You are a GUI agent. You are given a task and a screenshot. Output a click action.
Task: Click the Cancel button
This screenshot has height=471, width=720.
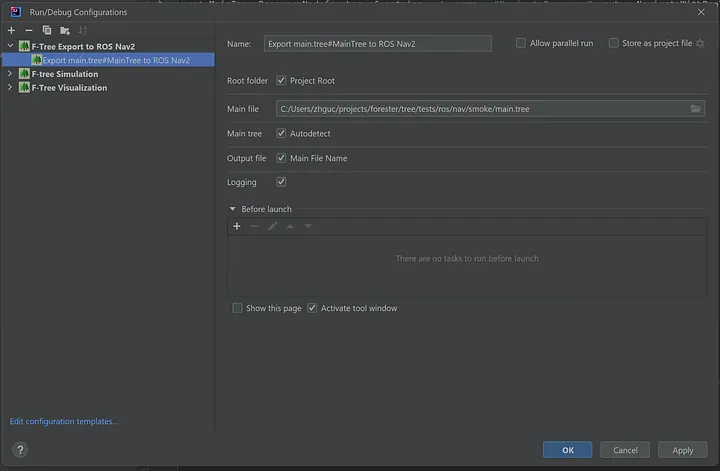625,450
